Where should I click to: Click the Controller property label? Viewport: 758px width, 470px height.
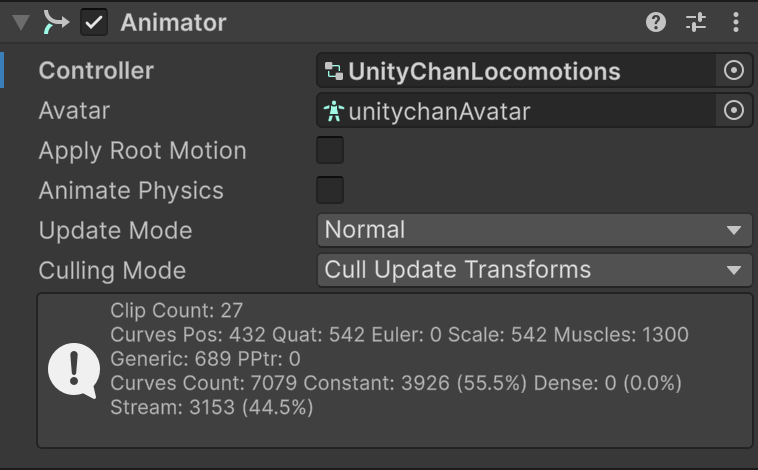(96, 71)
